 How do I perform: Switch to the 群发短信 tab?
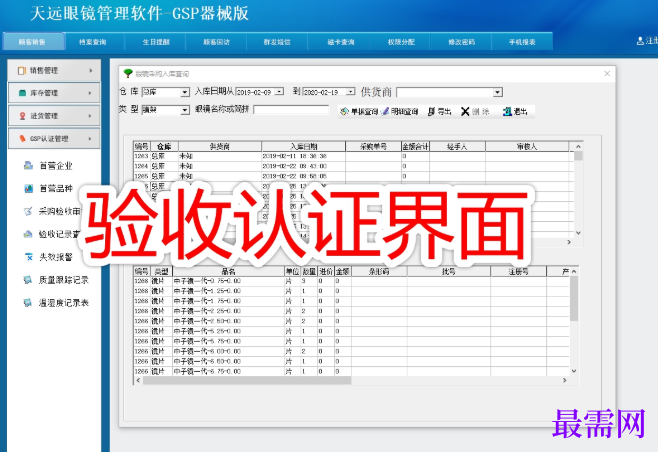tap(277, 42)
